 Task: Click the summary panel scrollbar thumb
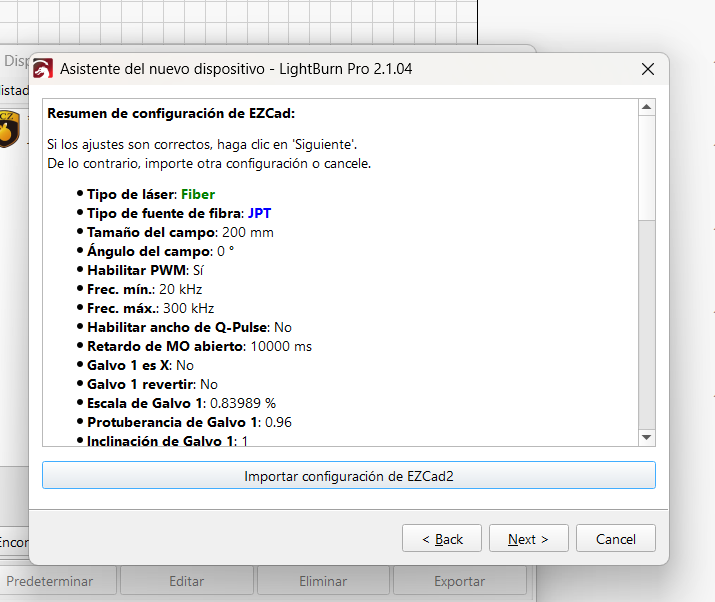coord(646,168)
